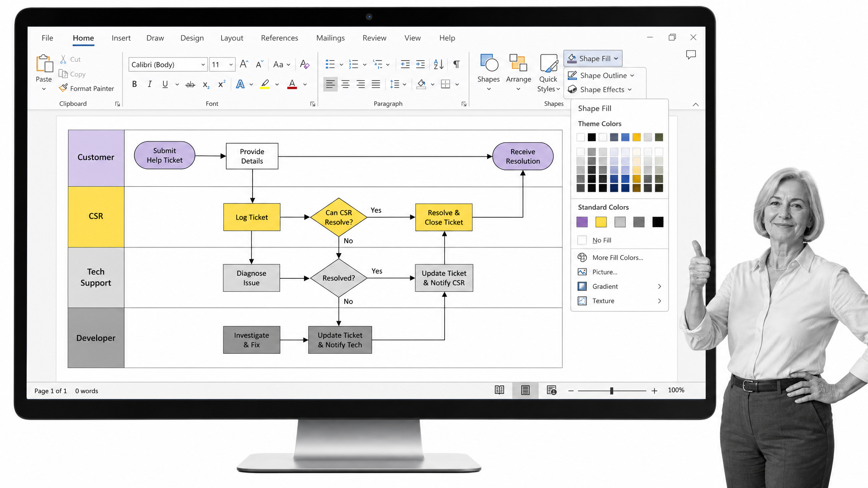Apply superscript formatting
868x488 pixels.
point(221,84)
